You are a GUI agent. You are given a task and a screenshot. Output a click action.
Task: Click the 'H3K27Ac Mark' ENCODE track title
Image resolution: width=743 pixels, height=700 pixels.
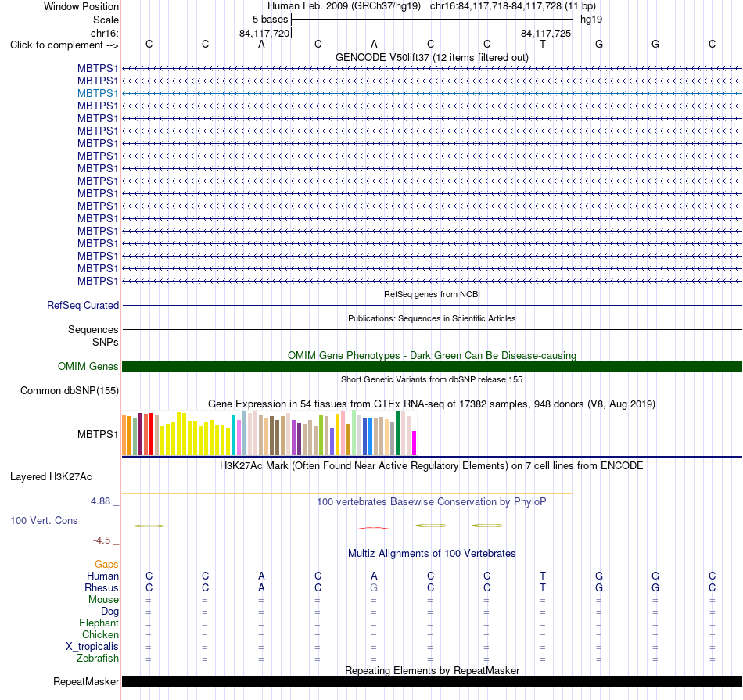tap(432, 465)
